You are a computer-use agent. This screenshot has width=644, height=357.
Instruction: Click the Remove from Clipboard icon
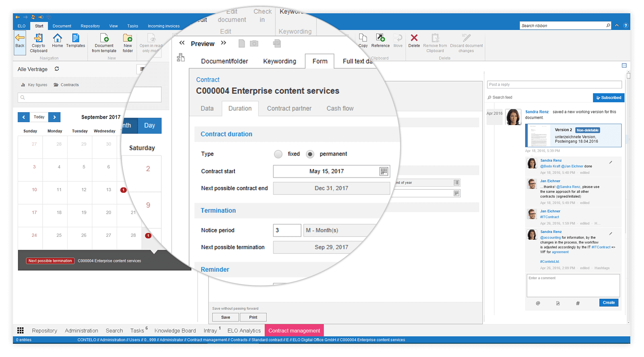(x=435, y=38)
